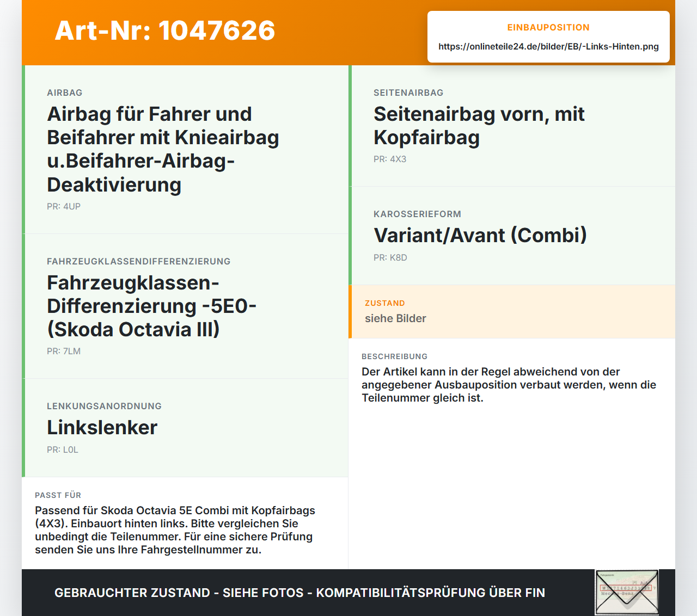697x616 pixels.
Task: Click the Karosserieform category label
Action: [417, 214]
